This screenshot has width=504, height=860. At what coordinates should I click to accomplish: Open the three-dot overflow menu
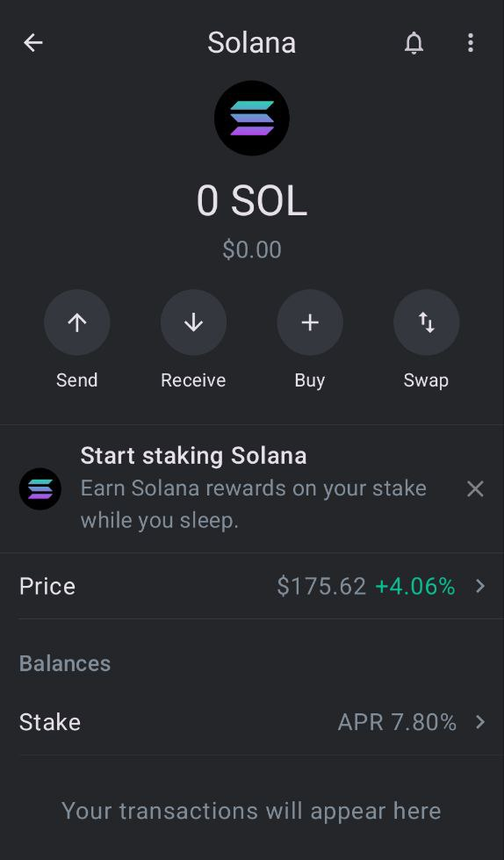coord(471,43)
